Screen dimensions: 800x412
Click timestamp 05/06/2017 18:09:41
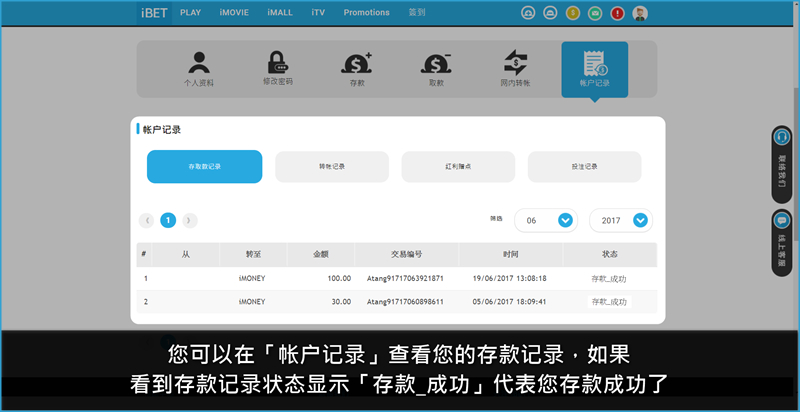[510, 302]
